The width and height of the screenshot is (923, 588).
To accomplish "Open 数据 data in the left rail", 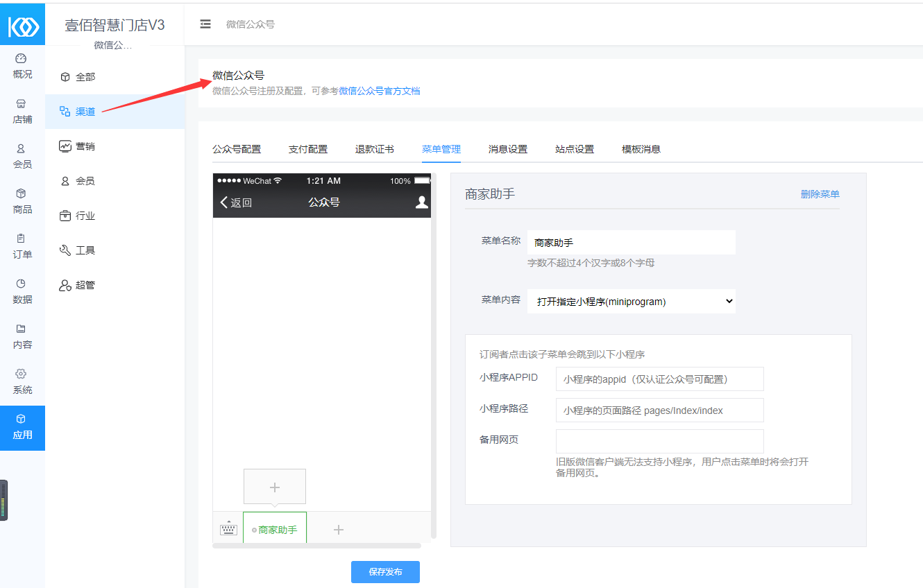I will 22,292.
